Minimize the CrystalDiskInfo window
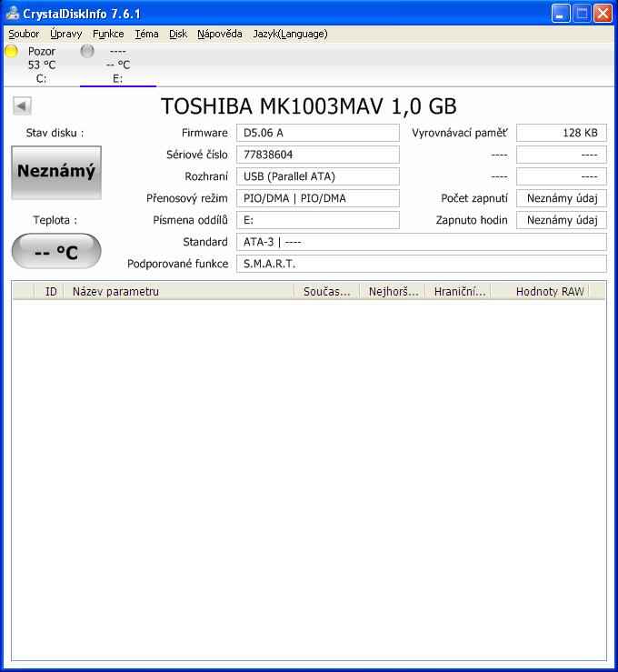618x672 pixels. (561, 14)
